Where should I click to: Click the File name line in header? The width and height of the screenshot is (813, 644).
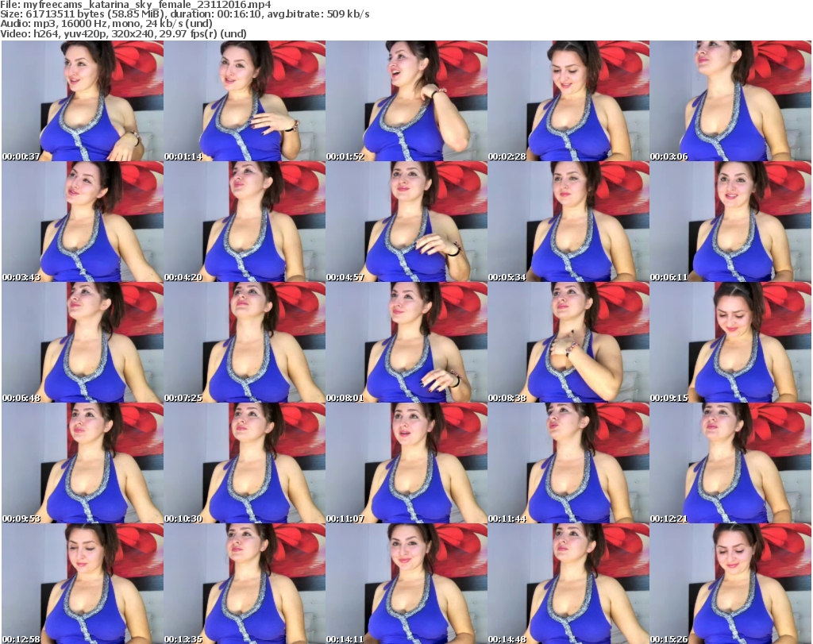tap(135, 5)
